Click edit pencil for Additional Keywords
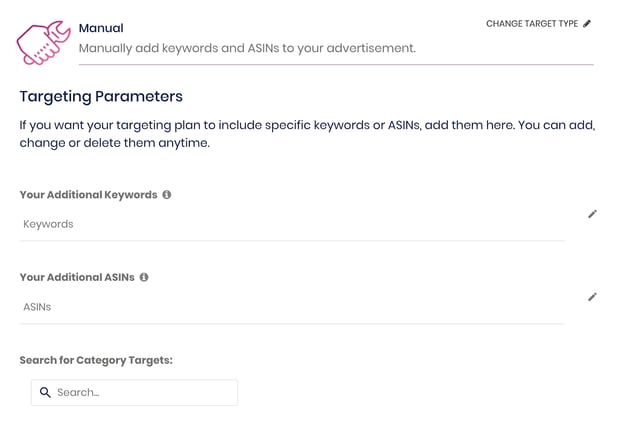 tap(593, 214)
